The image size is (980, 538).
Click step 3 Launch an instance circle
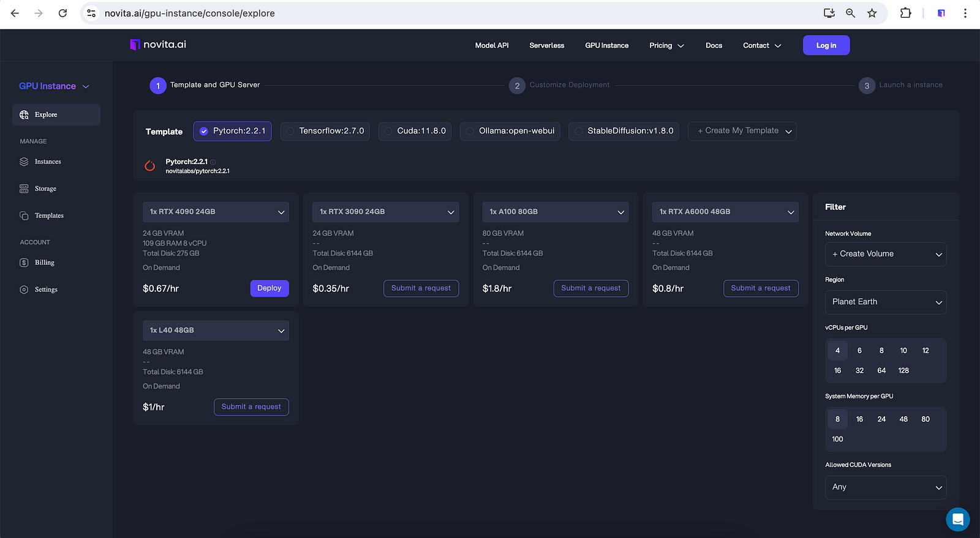pos(867,86)
